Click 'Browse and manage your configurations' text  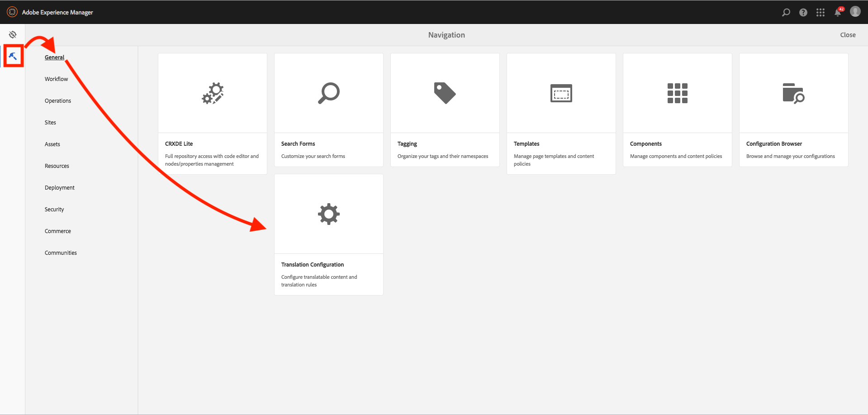790,156
